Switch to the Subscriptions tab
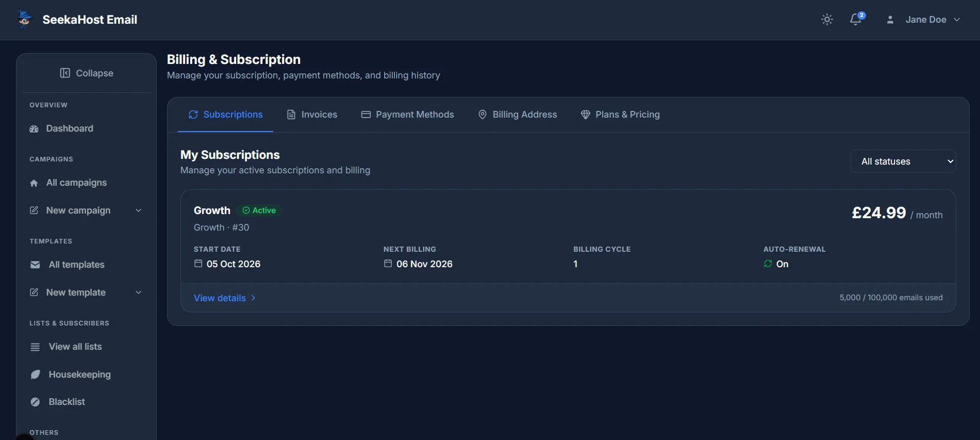This screenshot has height=440, width=980. [225, 115]
